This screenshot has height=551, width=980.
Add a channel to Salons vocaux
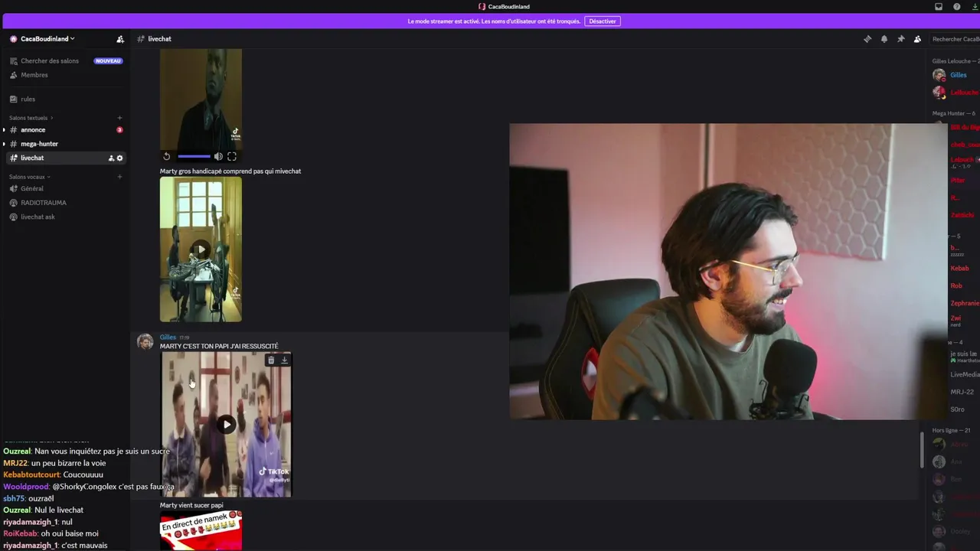[x=119, y=177]
